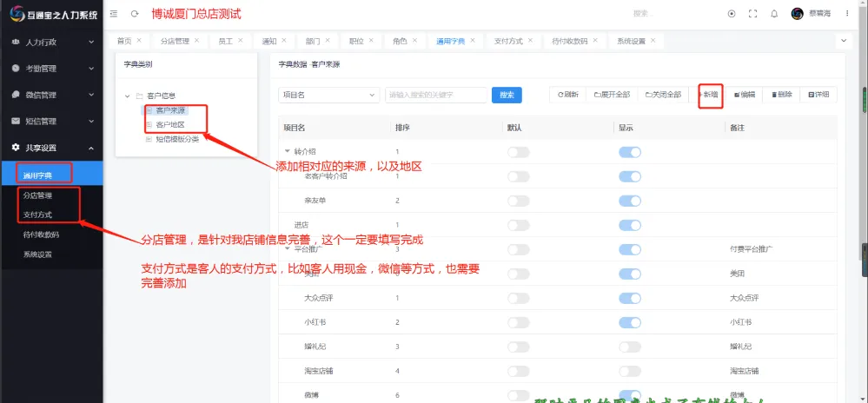The image size is (868, 403).
Task: Click 展开全部 to expand all rows
Action: coord(612,95)
